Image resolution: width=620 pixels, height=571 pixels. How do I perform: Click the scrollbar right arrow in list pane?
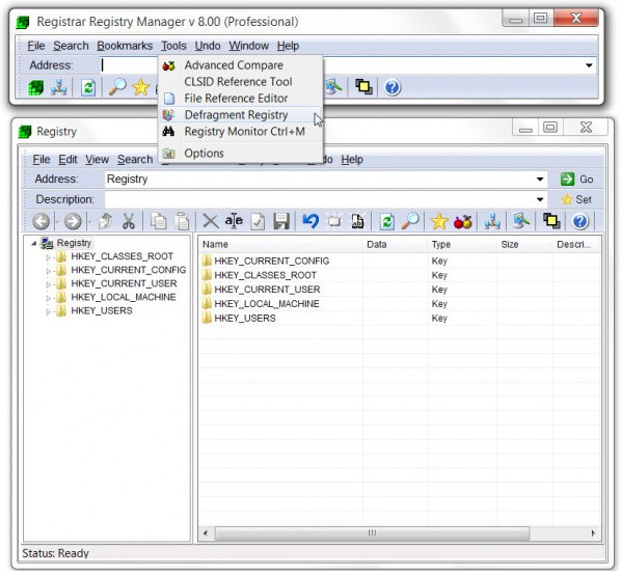point(593,533)
